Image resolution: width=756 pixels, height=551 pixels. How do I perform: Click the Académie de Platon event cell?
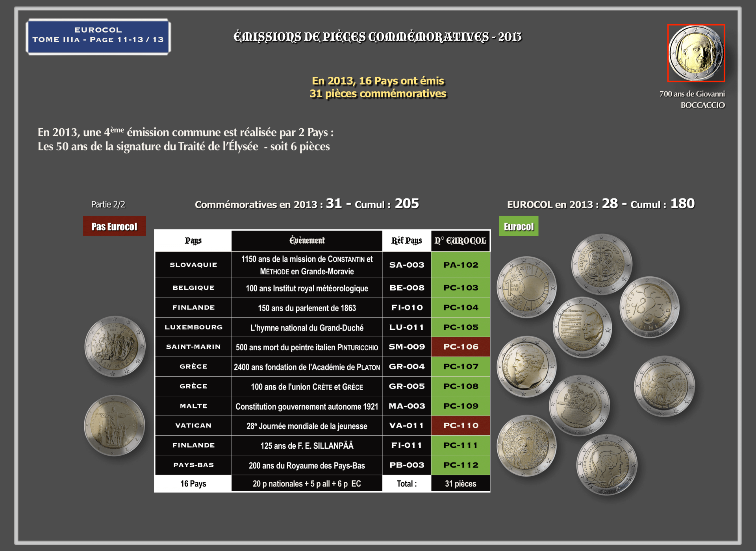307,366
